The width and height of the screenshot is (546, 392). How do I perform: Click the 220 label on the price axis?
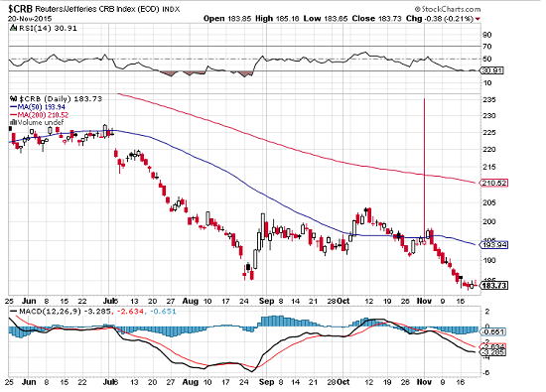point(489,150)
